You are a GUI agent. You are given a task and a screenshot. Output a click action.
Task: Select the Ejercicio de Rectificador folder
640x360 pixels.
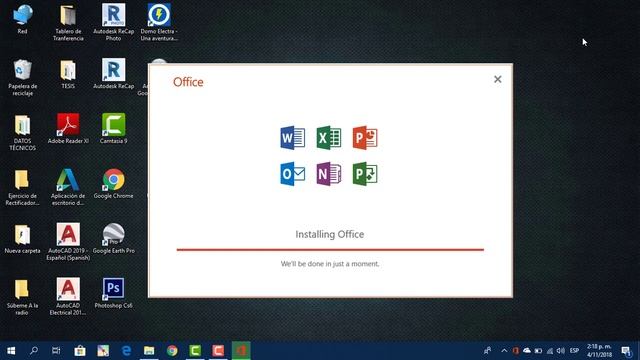click(x=22, y=188)
